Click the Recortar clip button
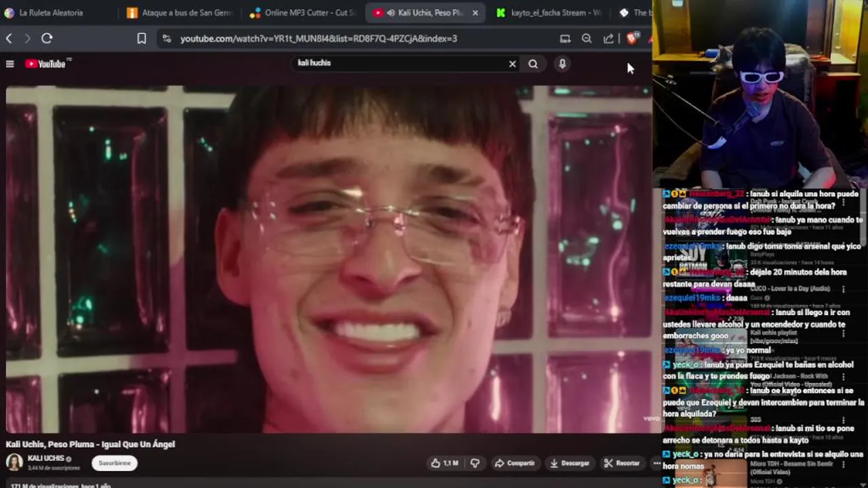868x488 pixels. [622, 463]
